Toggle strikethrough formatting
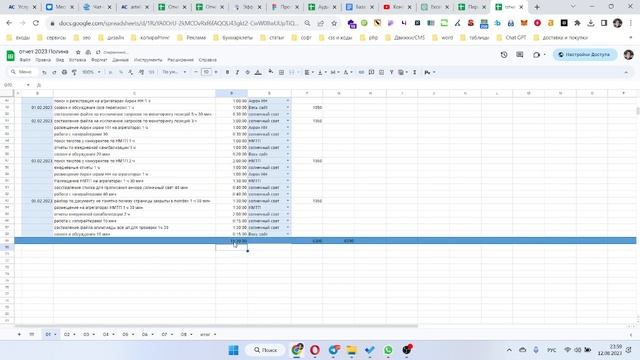640x360 pixels. point(247,72)
